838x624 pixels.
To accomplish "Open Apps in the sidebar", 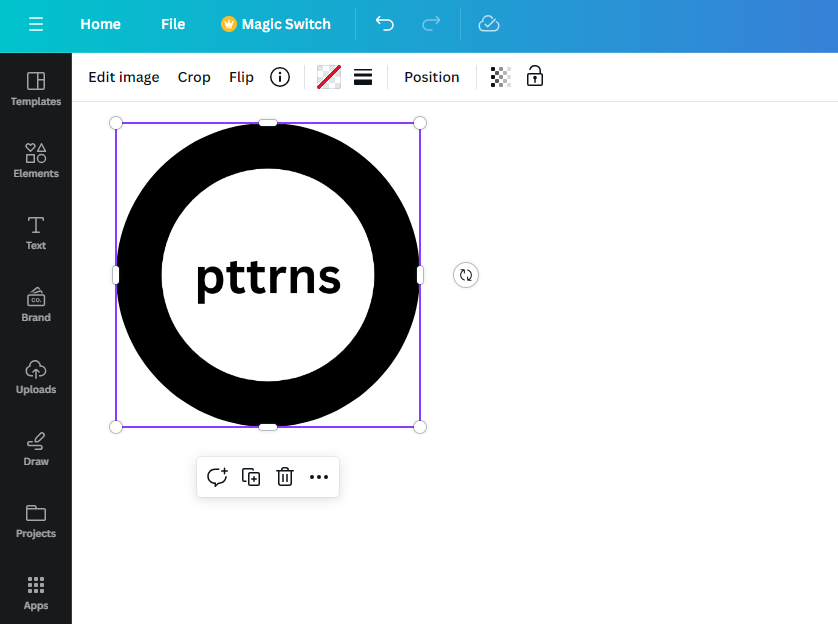I will [36, 593].
